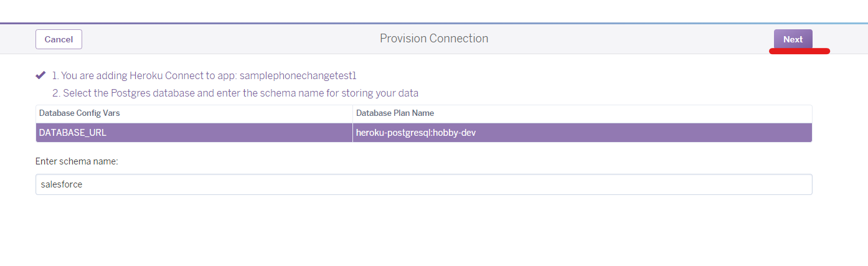This screenshot has width=868, height=266.
Task: Click the app name samplephonechangetest1
Action: tap(298, 76)
